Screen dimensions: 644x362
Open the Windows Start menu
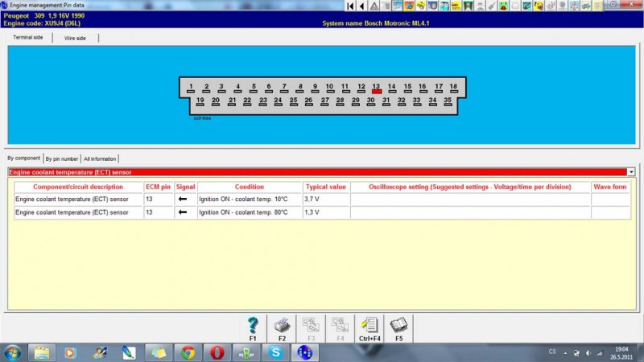tap(13, 352)
